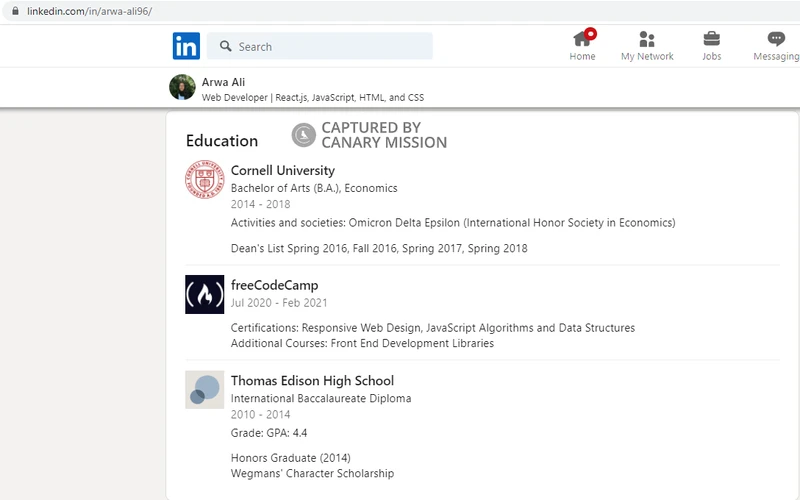800x500 pixels.
Task: Open My Network people icon
Action: [647, 39]
